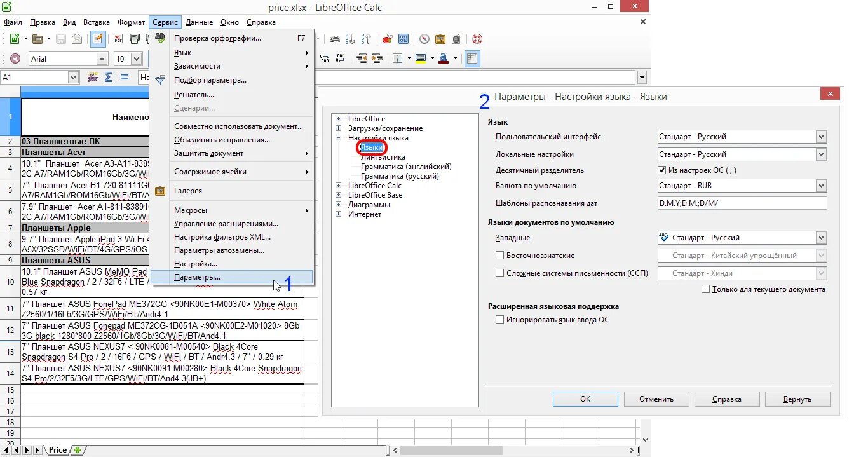Viewport: 868px width, 457px height.
Task: Choose Параметры... in Сервис menu
Action: 233,277
